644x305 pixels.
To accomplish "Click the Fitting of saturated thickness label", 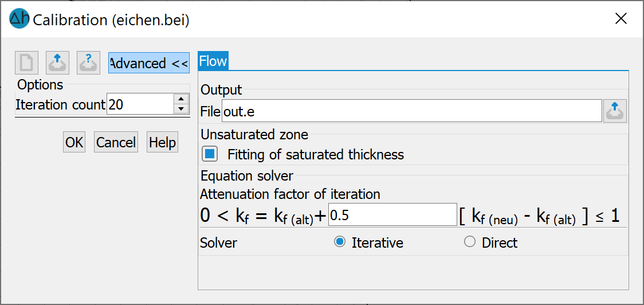I will pos(316,155).
